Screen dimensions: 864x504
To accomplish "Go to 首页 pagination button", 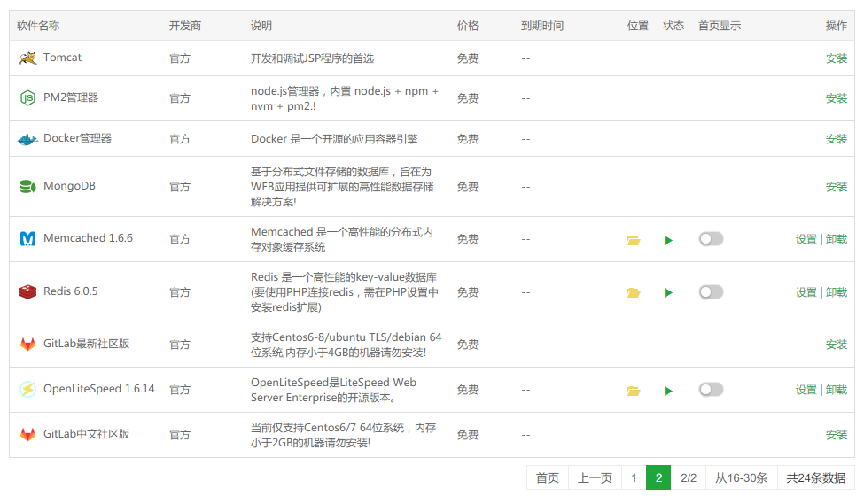I will point(547,477).
